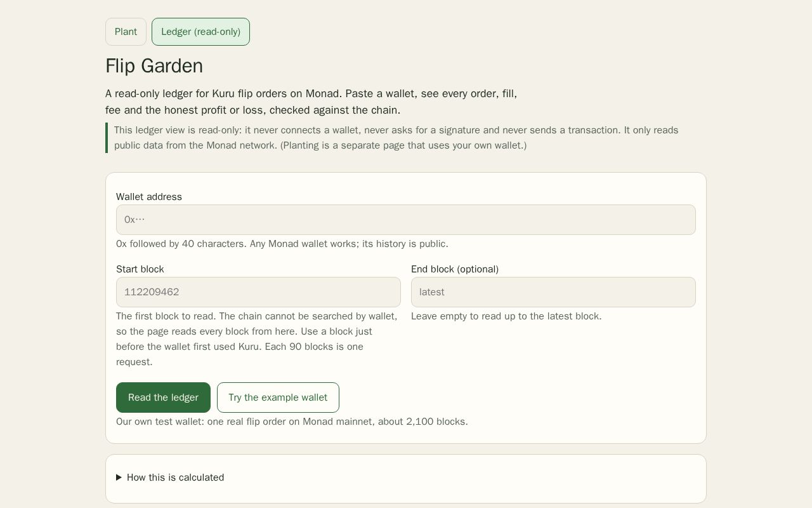Click the Wallet address label
This screenshot has height=508, width=812.
[149, 197]
